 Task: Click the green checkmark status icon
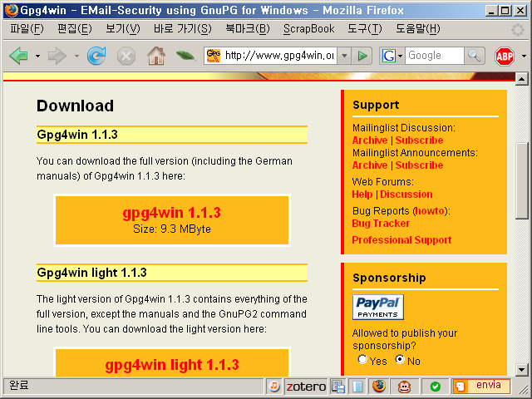pyautogui.click(x=436, y=387)
